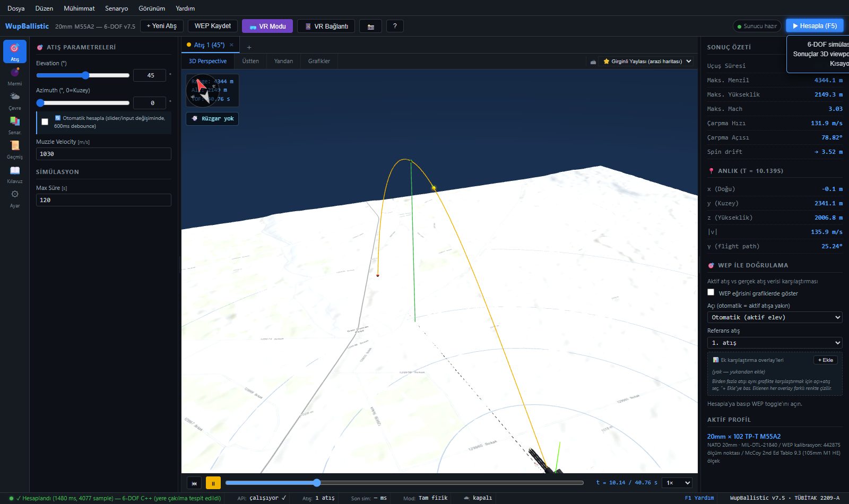Select the Atış 1 (45°) shot tab
The width and height of the screenshot is (849, 504).
(209, 45)
